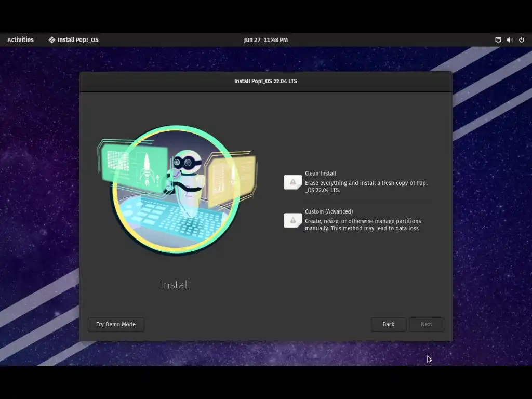Open the Install Pop!_OS app menu
532x399 pixels.
point(74,39)
